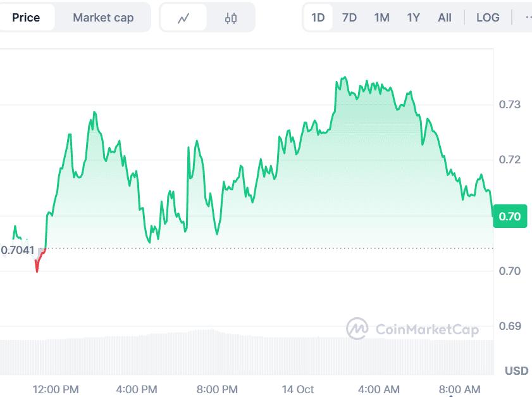Click the green 0.70 current price badge

click(510, 216)
